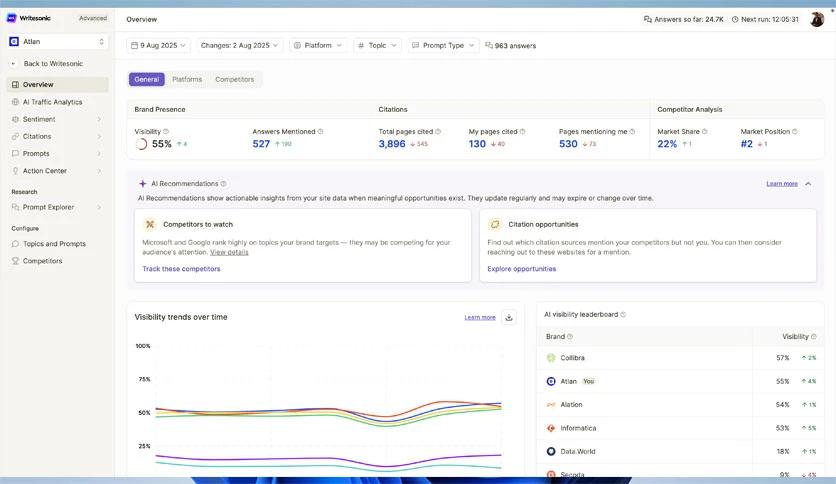Open the Platform filter dropdown
Viewport: 836px width, 484px height.
point(318,45)
